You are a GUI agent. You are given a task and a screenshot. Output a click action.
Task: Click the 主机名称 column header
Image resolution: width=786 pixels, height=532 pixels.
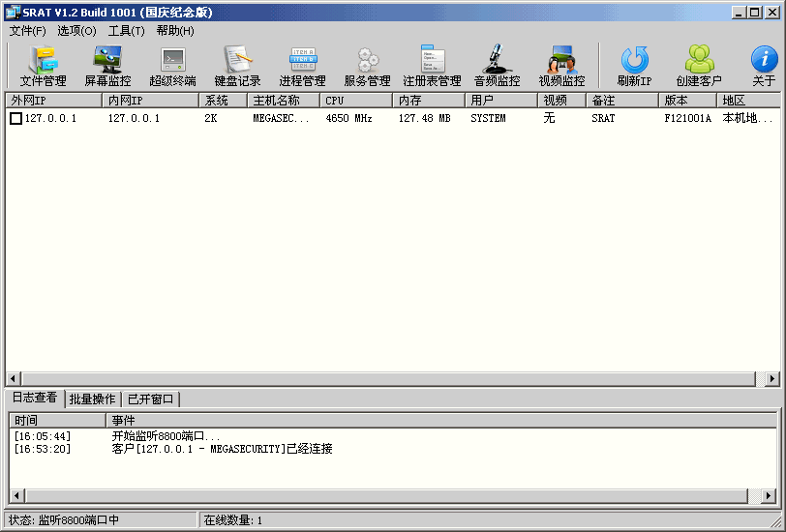[283, 101]
